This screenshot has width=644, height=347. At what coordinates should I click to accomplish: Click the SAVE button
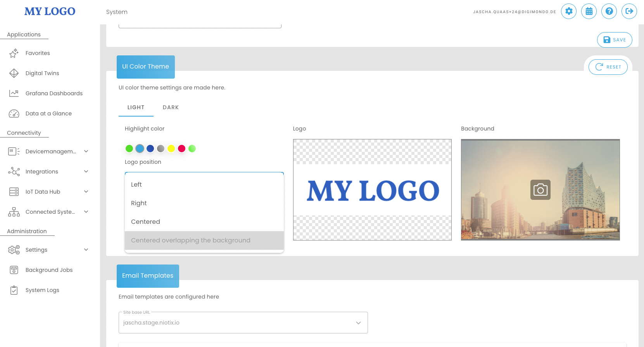point(614,40)
